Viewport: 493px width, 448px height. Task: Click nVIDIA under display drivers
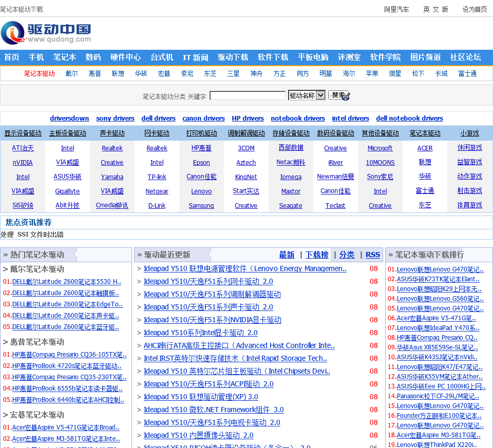pos(23,163)
